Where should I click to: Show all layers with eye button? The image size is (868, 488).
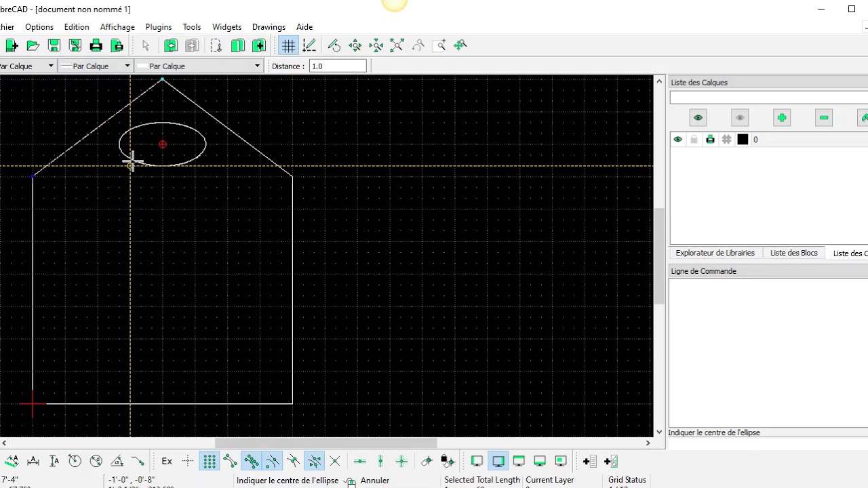tap(698, 118)
